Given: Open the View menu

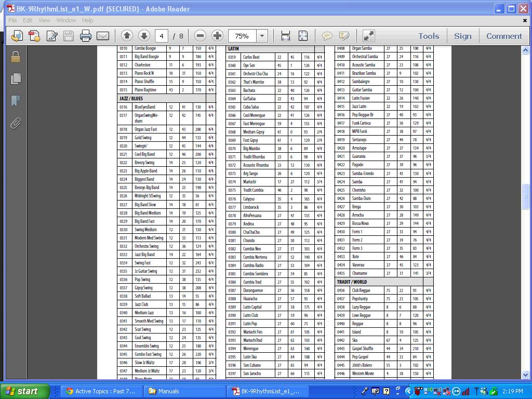Looking at the screenshot, I should pyautogui.click(x=44, y=20).
